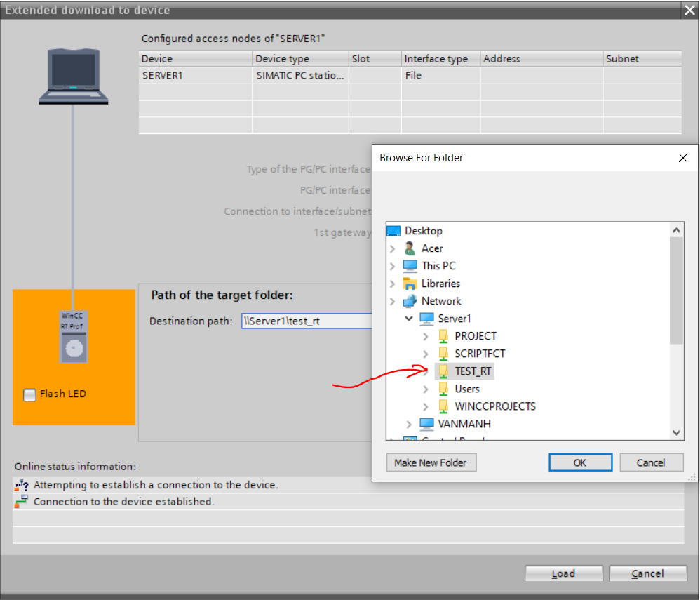
Task: Cancel the Browse For Folder dialog
Action: point(652,462)
